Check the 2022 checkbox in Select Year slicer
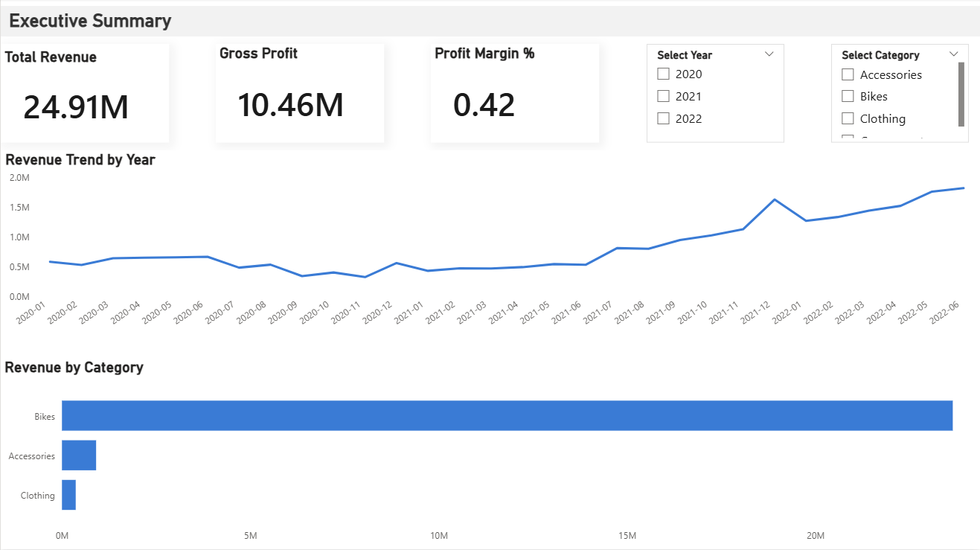The width and height of the screenshot is (980, 550). 663,118
